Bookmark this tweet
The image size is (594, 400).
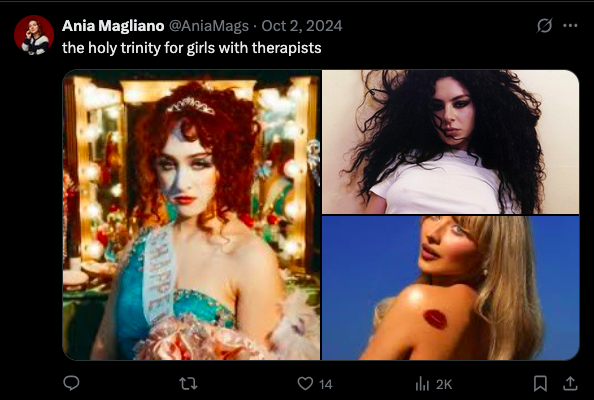click(x=540, y=383)
